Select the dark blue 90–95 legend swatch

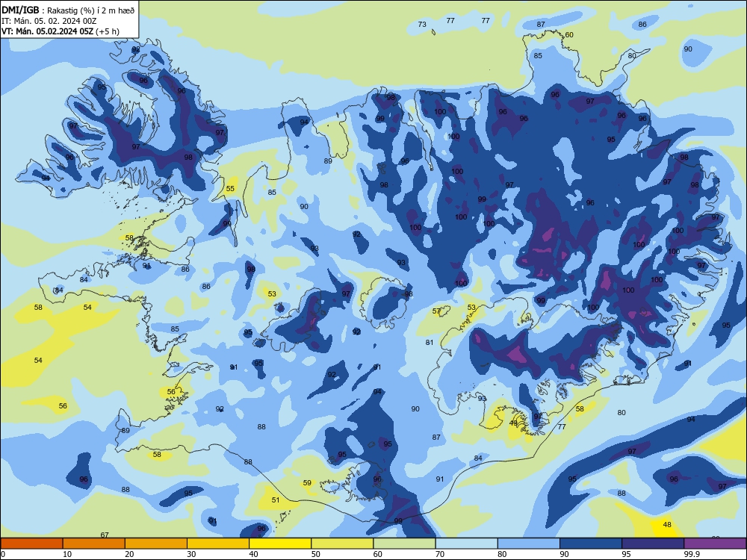591,544
